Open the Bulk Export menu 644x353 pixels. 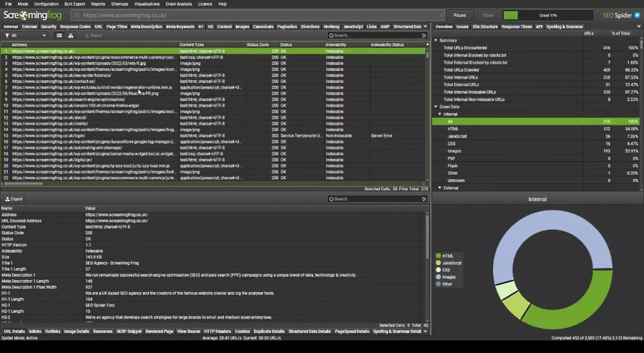75,4
